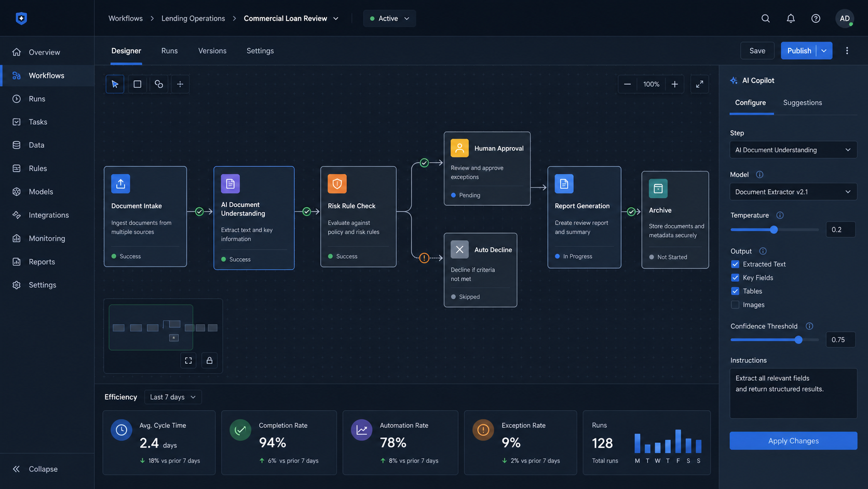Select the pointer tool in designer toolbar
This screenshot has height=489, width=868.
[115, 84]
